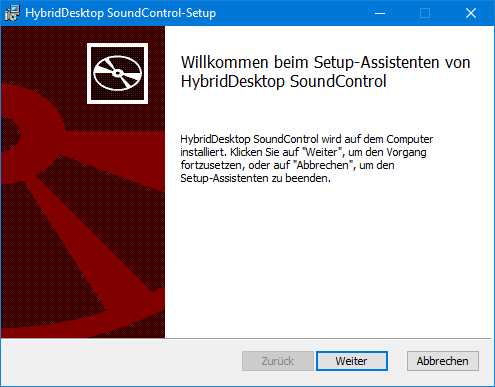
Task: Click the greyed-out Zurück button
Action: click(278, 361)
